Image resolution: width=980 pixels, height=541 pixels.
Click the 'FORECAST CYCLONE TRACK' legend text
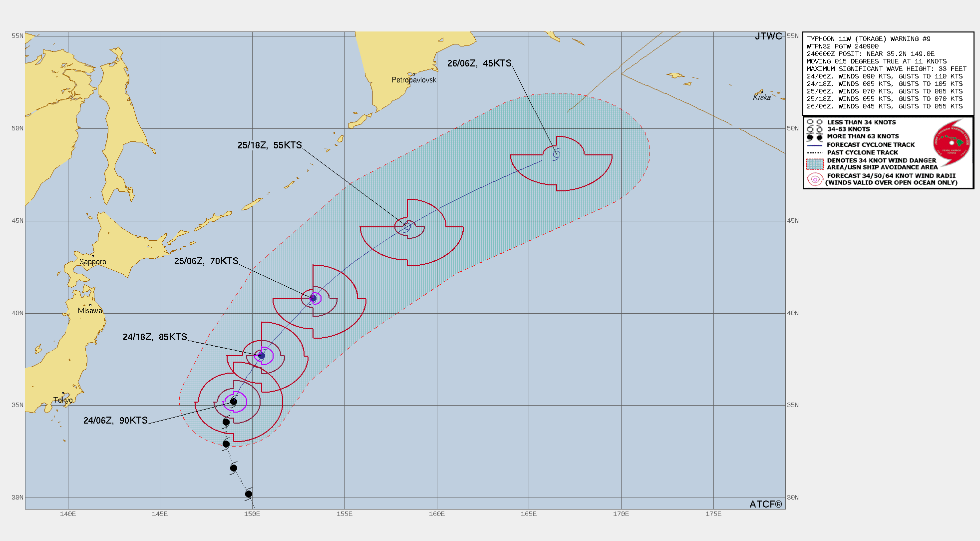tap(871, 145)
